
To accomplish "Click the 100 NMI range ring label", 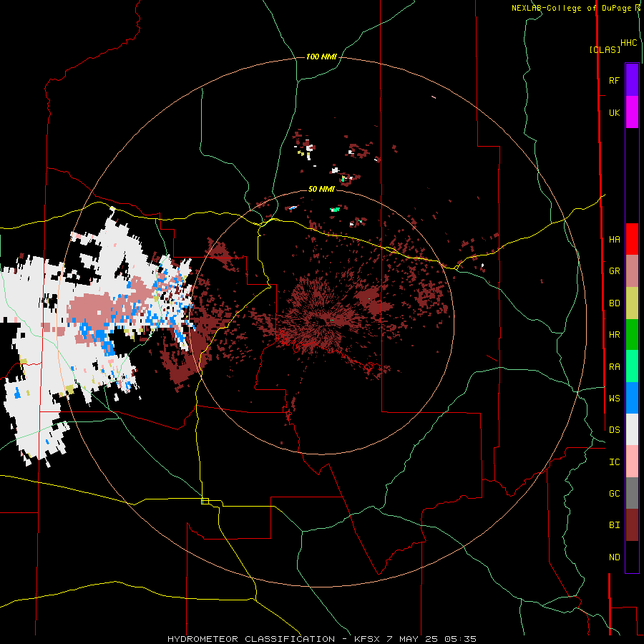I will pos(321,57).
